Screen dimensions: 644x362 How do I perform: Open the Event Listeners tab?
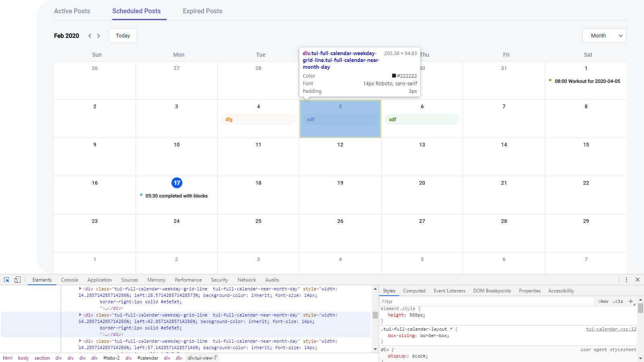pyautogui.click(x=449, y=290)
